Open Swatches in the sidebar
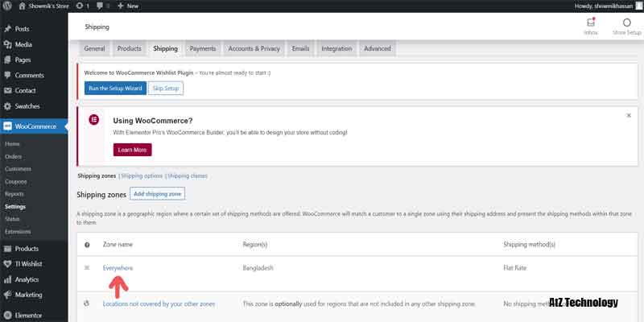This screenshot has height=322, width=644. (x=27, y=106)
